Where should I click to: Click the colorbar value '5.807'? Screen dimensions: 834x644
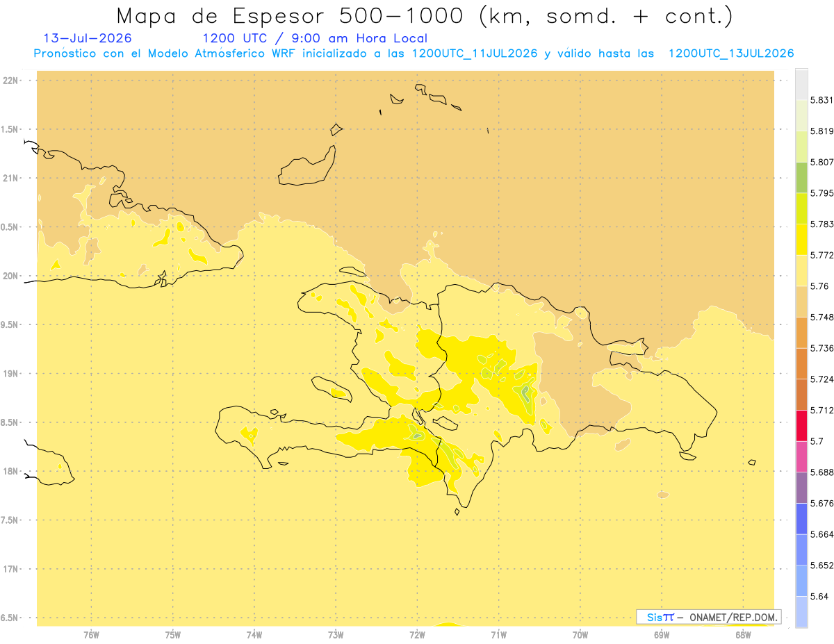(x=822, y=162)
